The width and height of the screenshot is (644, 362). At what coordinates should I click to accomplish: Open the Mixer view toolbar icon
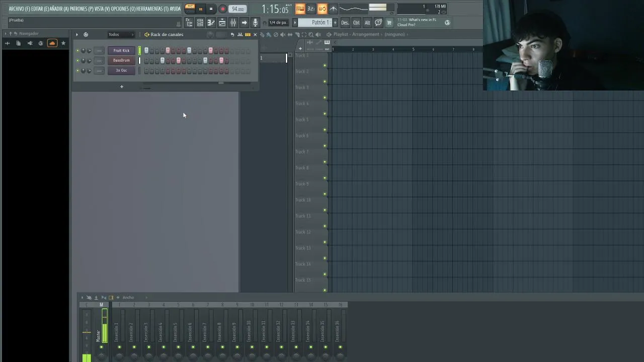tap(233, 22)
